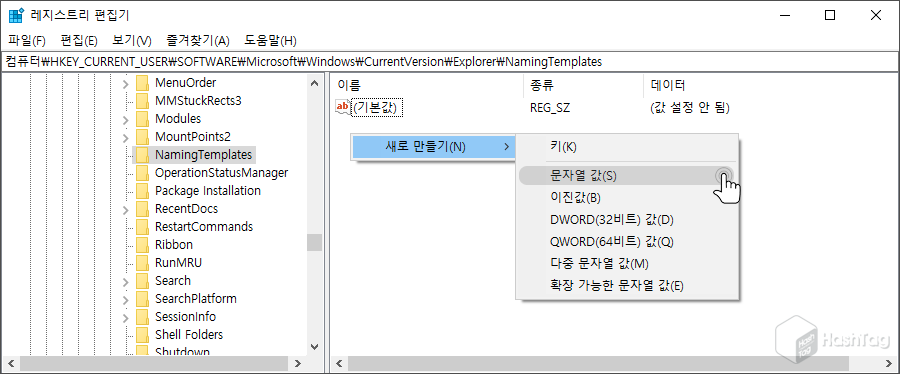Click the MountPoints2 folder icon

pos(142,137)
